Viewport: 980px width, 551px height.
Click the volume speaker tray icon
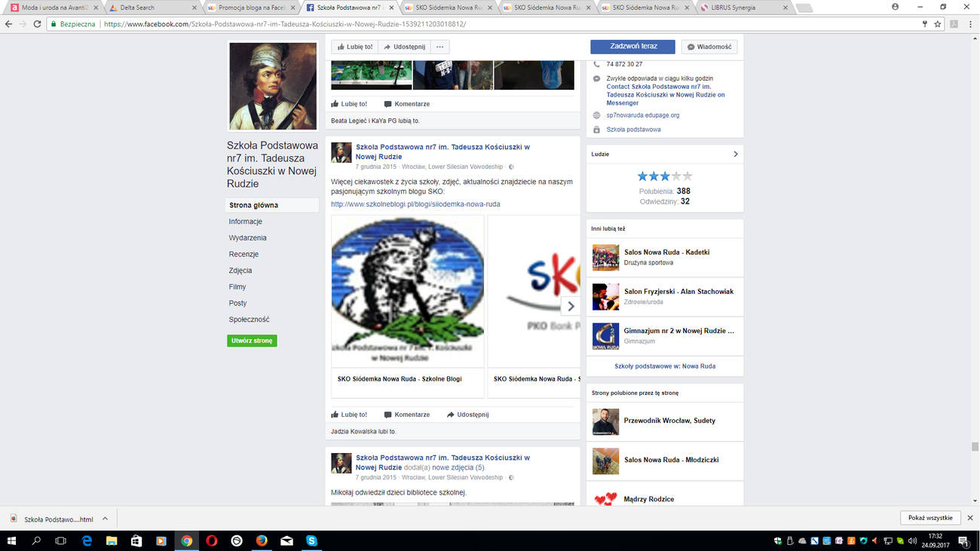912,540
